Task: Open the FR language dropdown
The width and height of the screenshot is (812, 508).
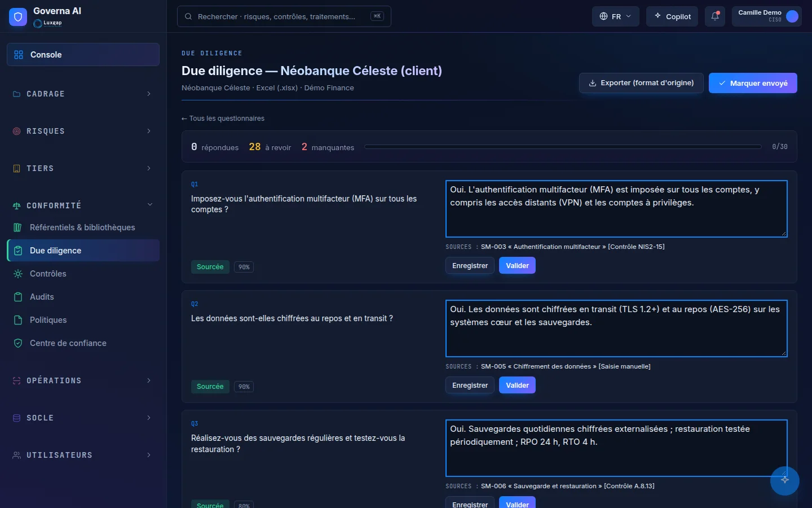Action: point(615,16)
